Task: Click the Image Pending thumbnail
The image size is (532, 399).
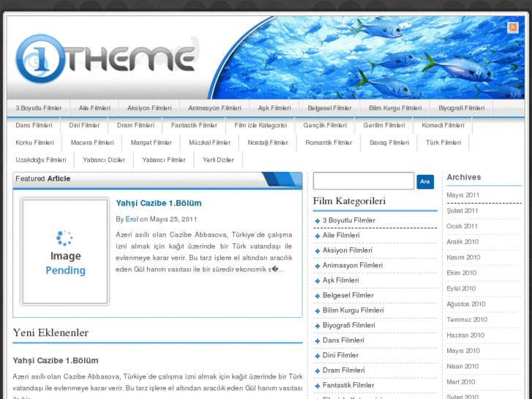Action: 65,251
